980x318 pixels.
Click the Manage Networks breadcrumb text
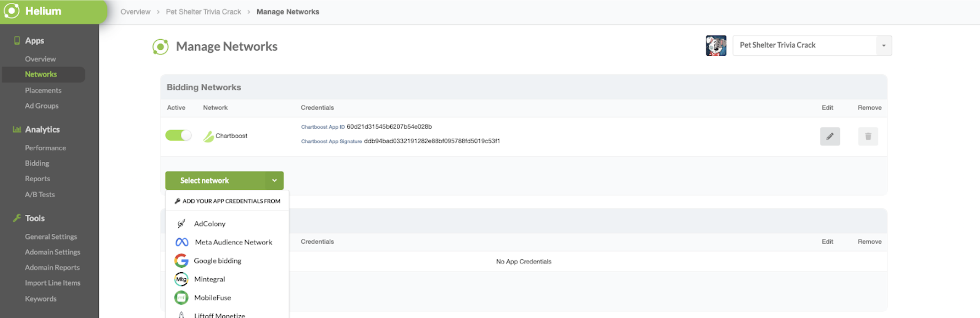click(x=288, y=12)
